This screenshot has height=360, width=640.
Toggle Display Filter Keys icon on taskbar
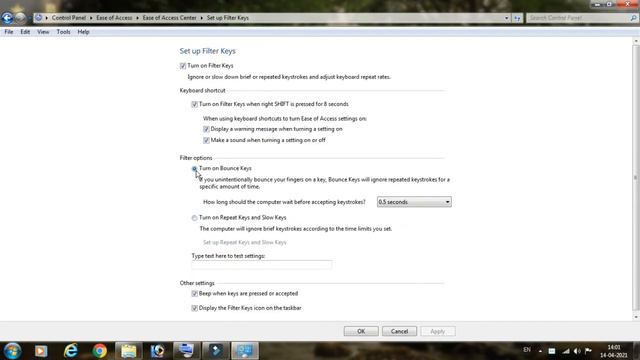pyautogui.click(x=194, y=308)
